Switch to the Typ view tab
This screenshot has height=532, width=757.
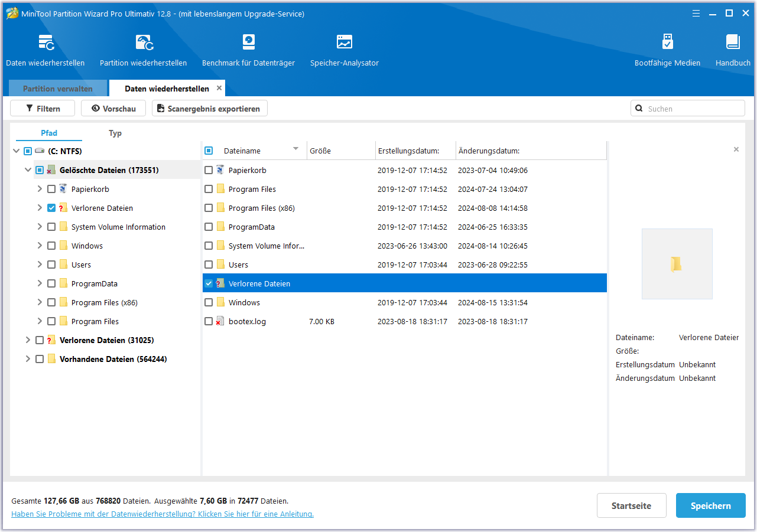click(x=115, y=133)
